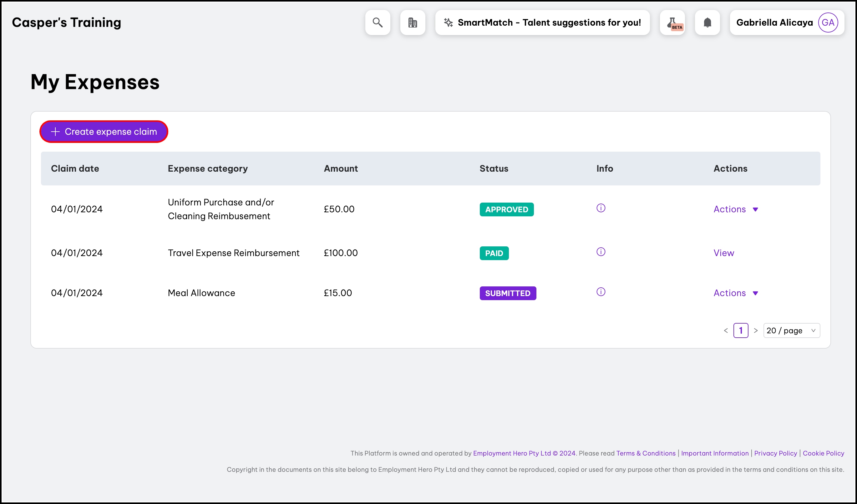
Task: Go to the previous page arrow
Action: [x=726, y=331]
